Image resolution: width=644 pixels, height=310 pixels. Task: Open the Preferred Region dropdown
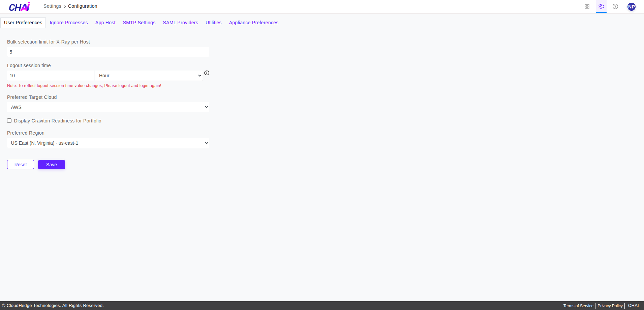(x=108, y=143)
